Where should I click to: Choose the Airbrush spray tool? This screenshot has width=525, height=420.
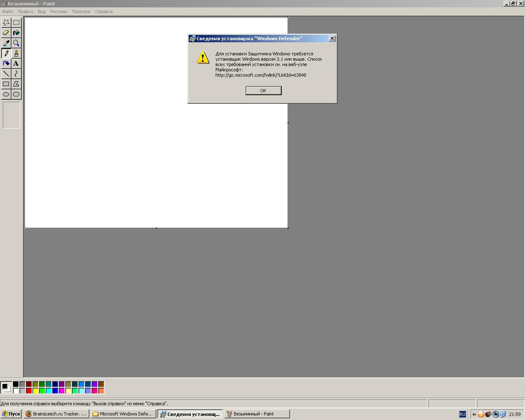point(6,64)
